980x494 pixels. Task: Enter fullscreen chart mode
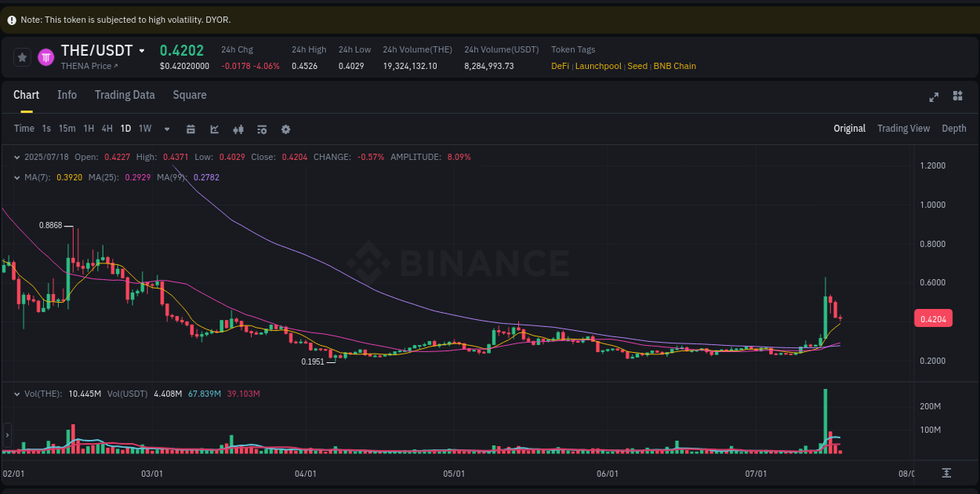click(934, 96)
